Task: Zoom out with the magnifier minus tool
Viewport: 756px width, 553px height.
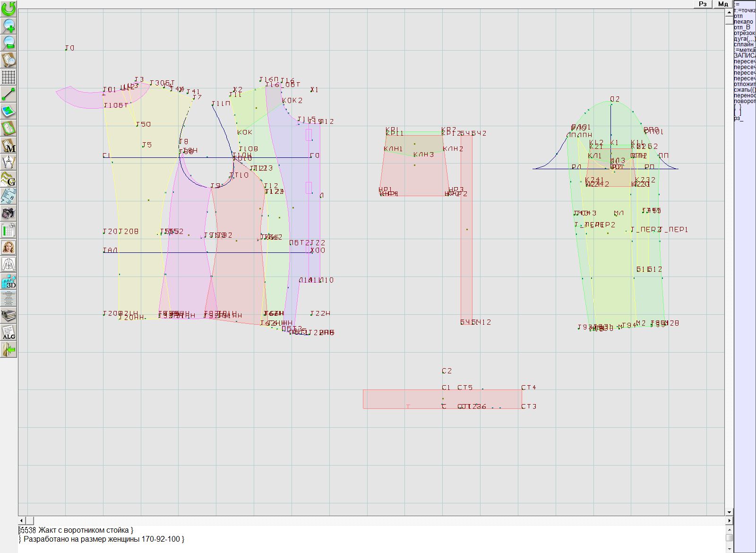Action: [9, 43]
